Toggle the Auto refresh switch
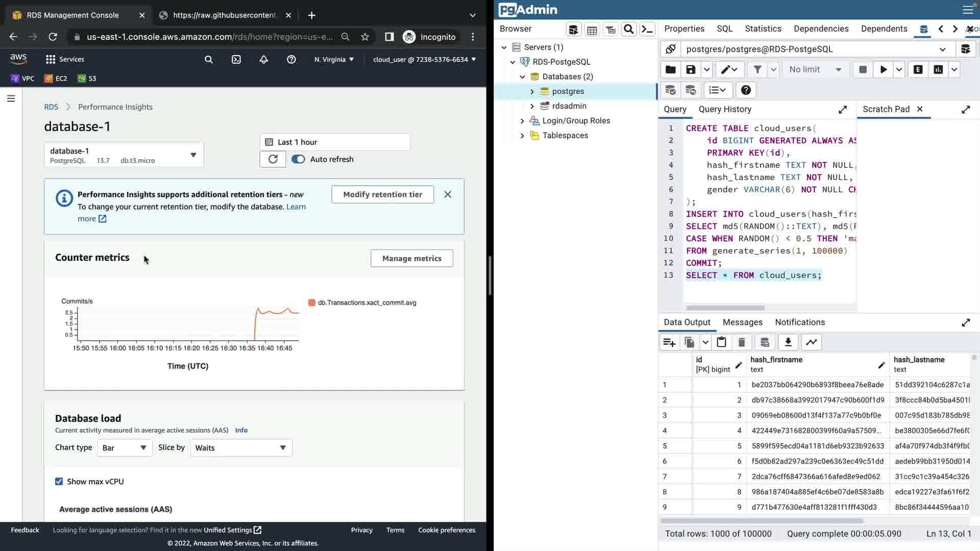Viewport: 980px width, 551px height. click(x=298, y=159)
